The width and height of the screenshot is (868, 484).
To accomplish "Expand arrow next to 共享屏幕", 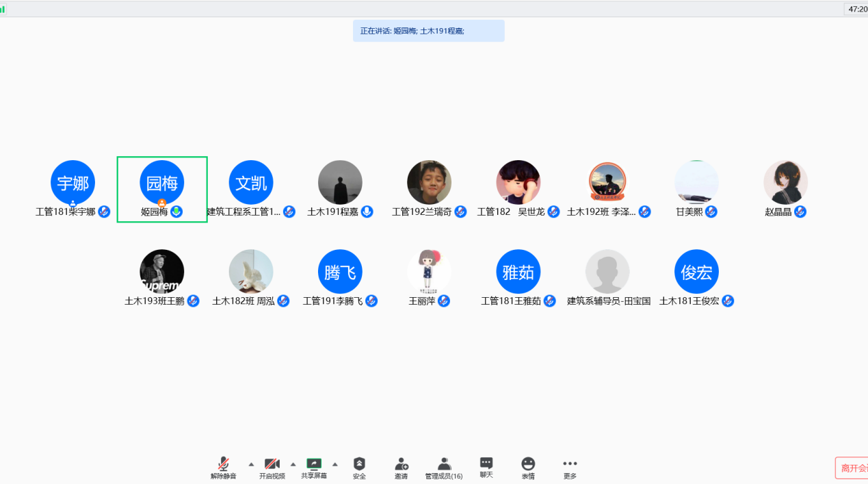I will (x=335, y=463).
